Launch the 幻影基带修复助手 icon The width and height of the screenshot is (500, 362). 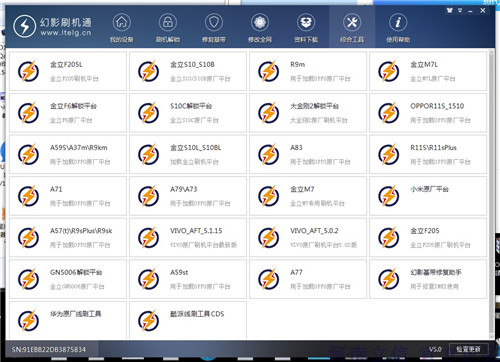point(388,279)
